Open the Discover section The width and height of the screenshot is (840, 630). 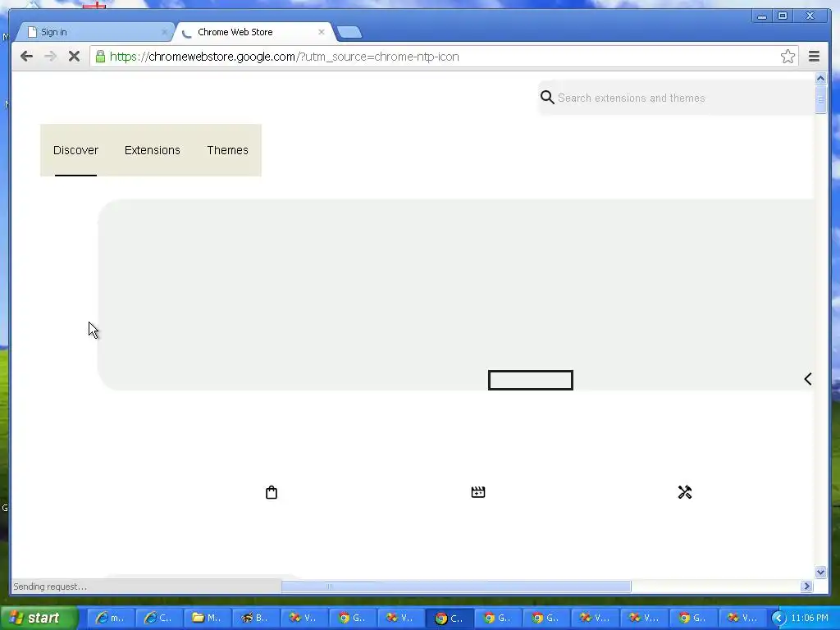click(75, 150)
